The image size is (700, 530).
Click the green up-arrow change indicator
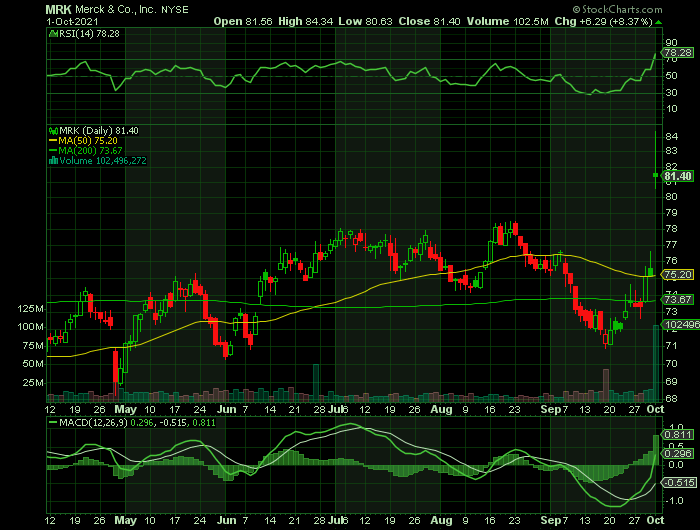pyautogui.click(x=658, y=22)
